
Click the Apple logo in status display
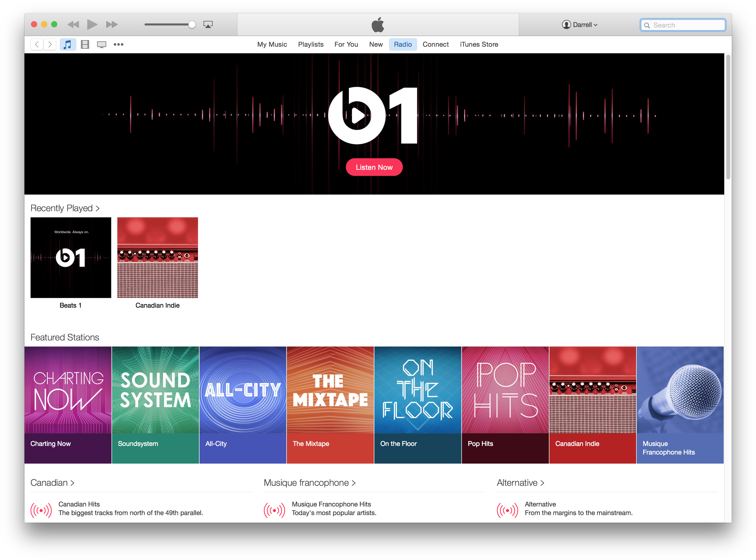pos(378,24)
